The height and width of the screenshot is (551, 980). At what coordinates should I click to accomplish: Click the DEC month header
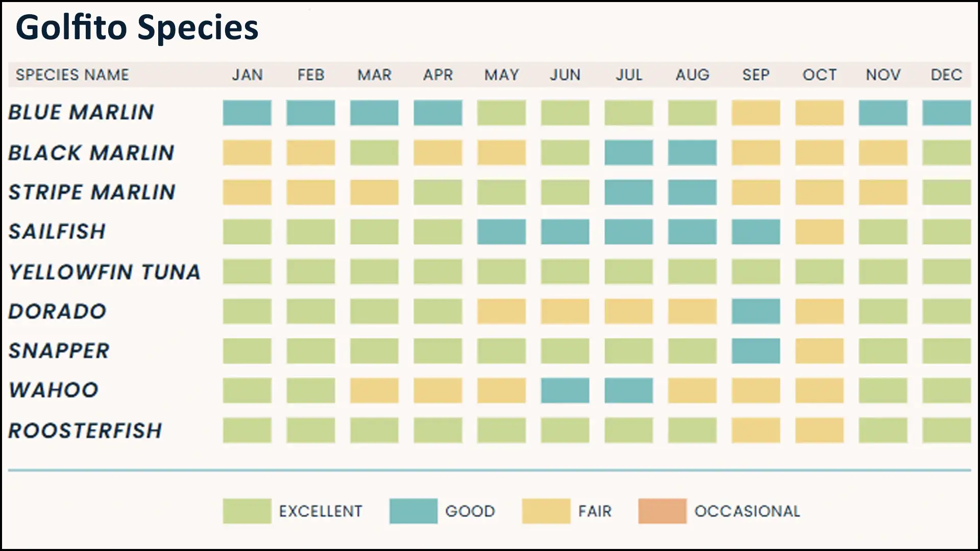pyautogui.click(x=946, y=75)
